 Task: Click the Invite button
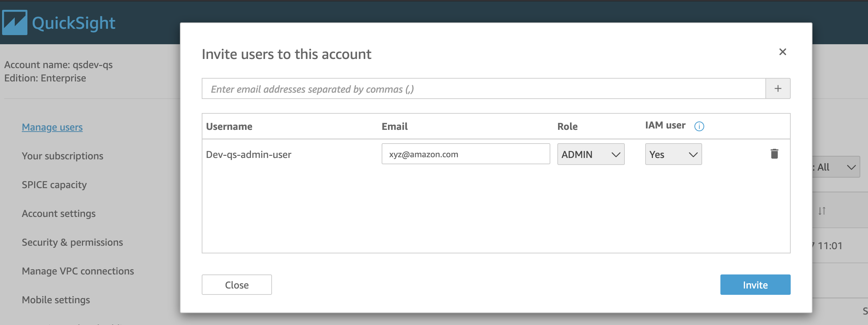point(755,285)
